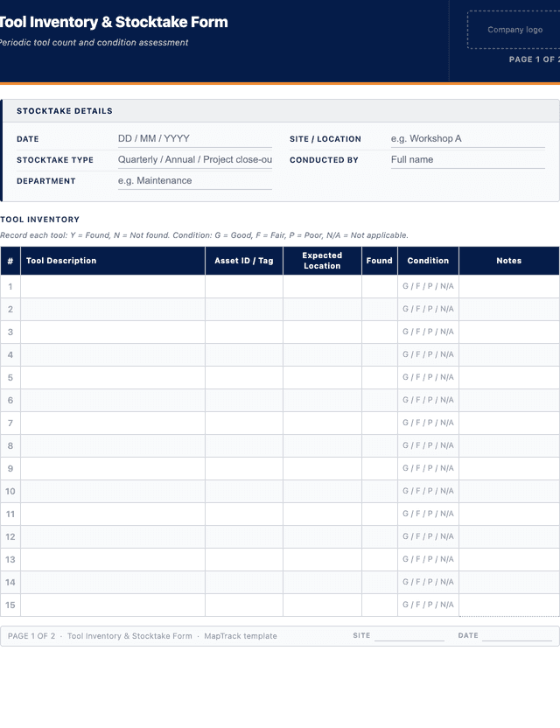Click the Tool Description cell in row 14

pyautogui.click(x=113, y=582)
